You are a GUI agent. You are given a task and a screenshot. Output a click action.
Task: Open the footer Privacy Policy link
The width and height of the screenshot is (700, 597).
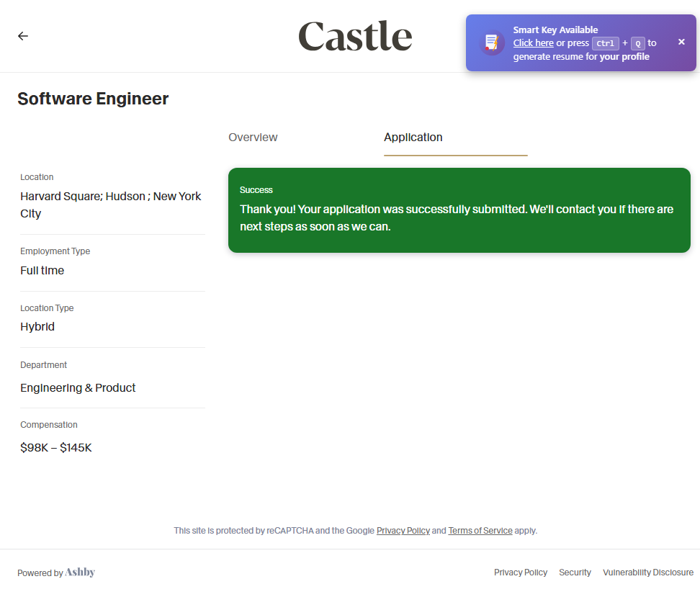[521, 573]
